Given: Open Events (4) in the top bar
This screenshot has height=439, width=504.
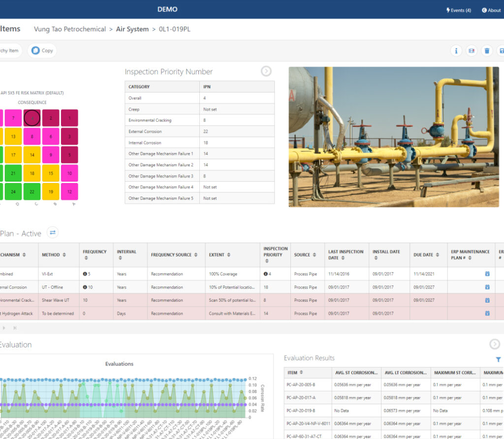Looking at the screenshot, I should pos(458,10).
